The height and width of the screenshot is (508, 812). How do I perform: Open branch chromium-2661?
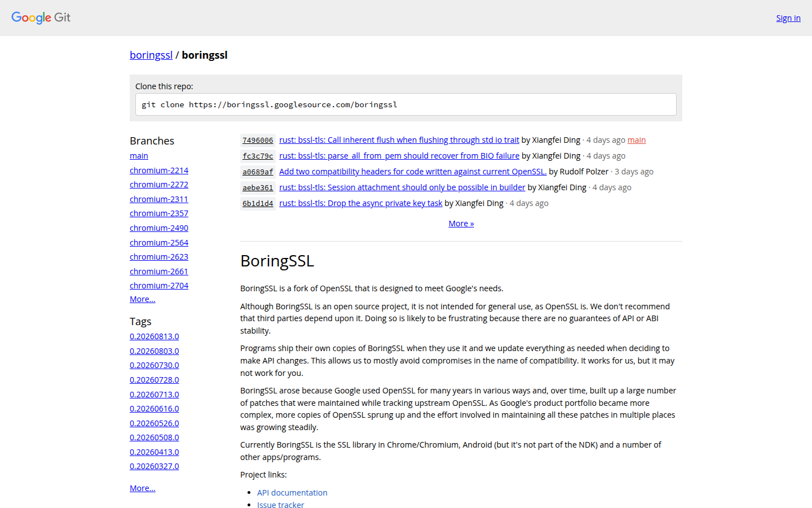159,271
